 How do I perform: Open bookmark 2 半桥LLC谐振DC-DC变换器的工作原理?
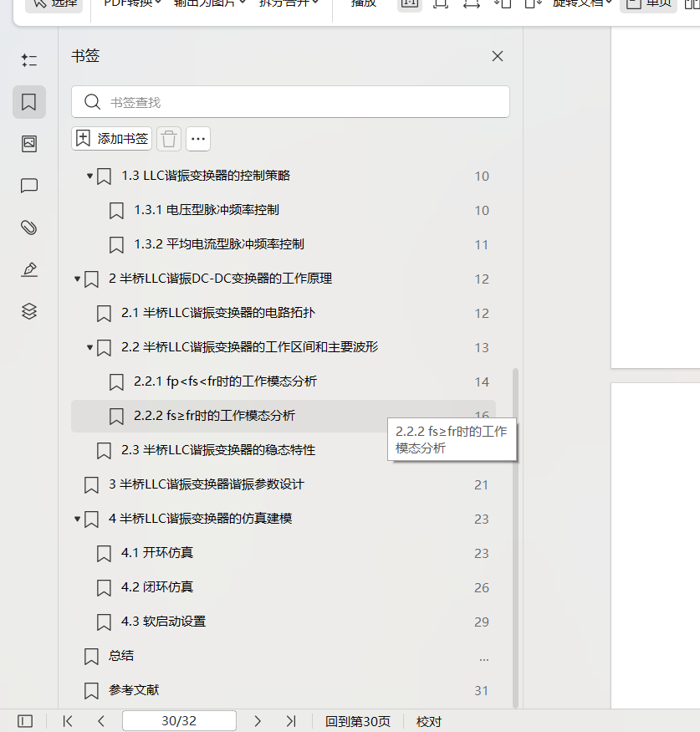(220, 279)
